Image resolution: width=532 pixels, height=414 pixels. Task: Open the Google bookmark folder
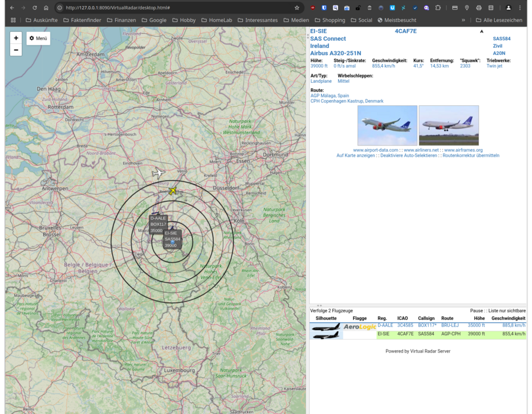(154, 20)
